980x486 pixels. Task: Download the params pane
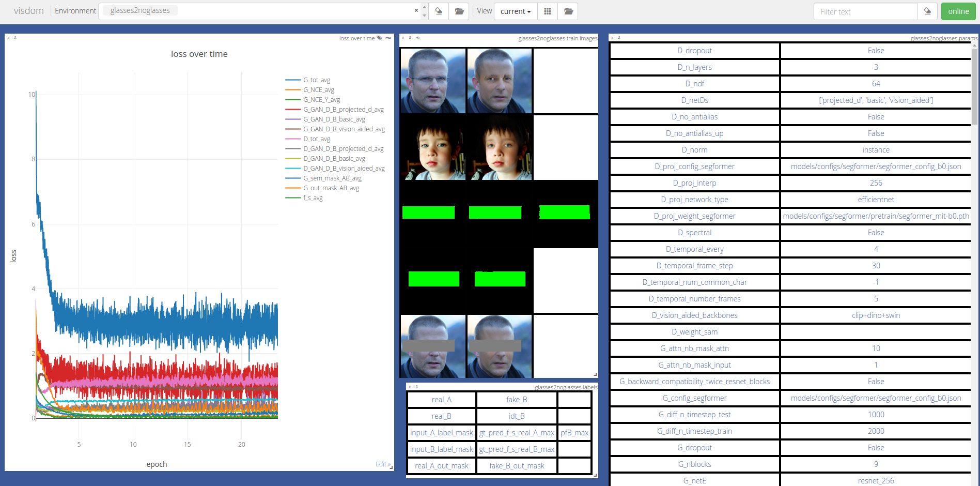[x=619, y=38]
